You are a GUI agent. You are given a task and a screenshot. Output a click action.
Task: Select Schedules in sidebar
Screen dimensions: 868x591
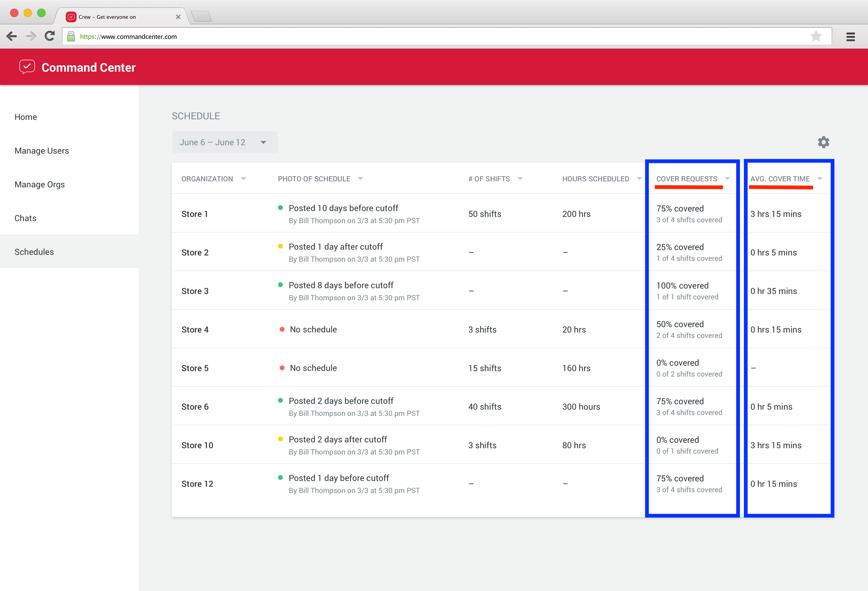pos(69,251)
